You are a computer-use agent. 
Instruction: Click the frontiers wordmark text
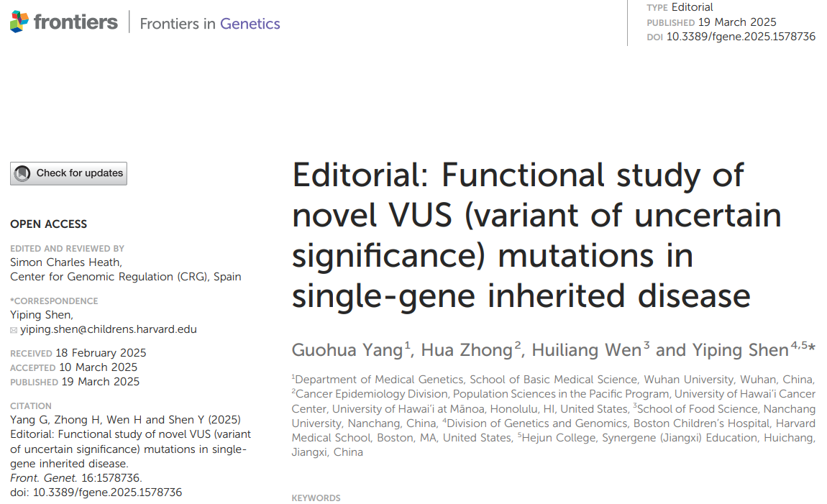(x=75, y=22)
